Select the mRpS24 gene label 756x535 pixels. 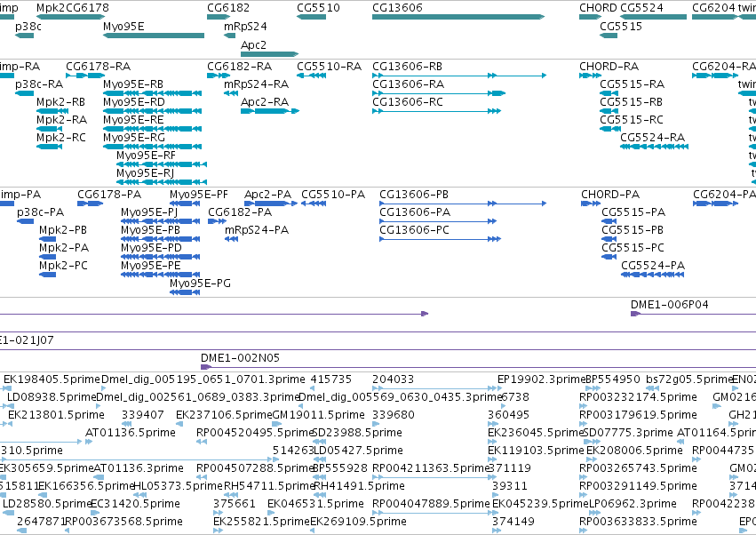245,27
